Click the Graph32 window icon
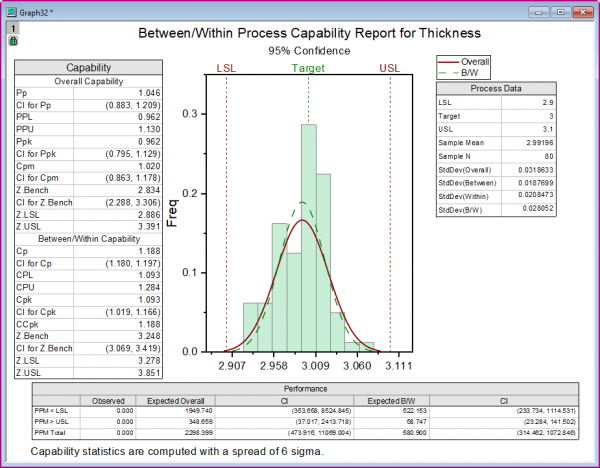 tap(12, 13)
